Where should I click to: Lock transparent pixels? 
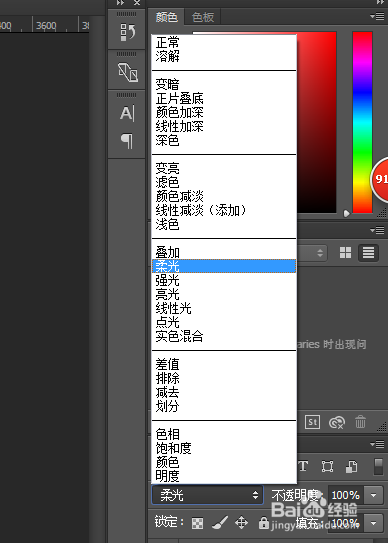(197, 523)
